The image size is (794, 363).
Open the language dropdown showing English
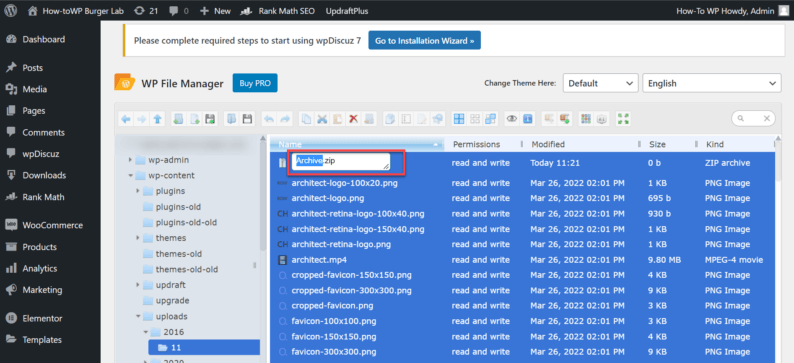pyautogui.click(x=711, y=84)
